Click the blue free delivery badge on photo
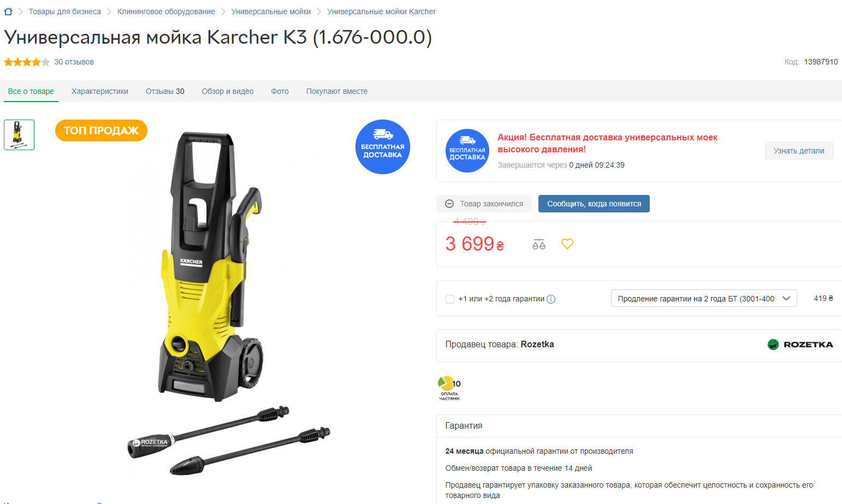842x504 pixels. click(x=383, y=147)
